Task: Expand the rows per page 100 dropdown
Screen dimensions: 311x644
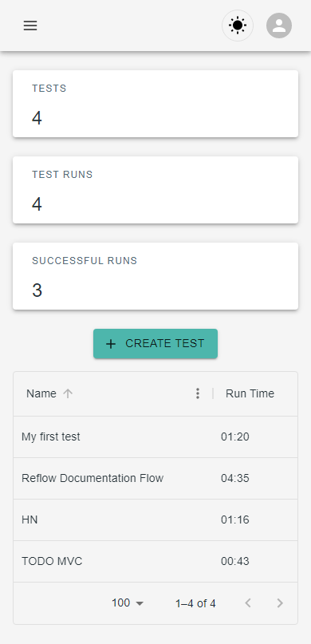Action: pyautogui.click(x=128, y=603)
